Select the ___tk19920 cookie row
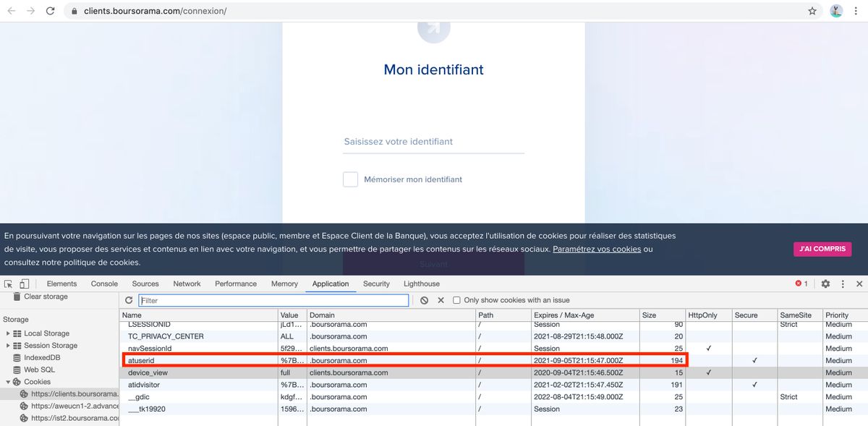868x426 pixels. pos(493,409)
